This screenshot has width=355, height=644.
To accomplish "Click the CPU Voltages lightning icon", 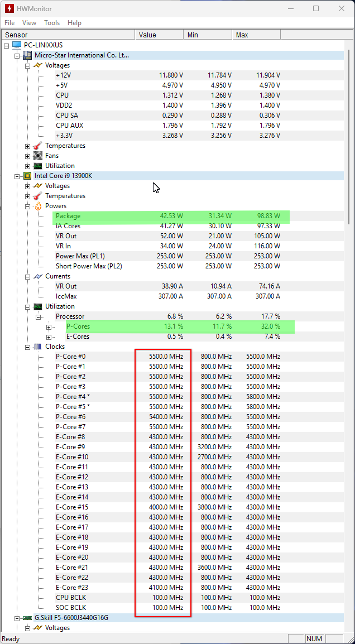I will pyautogui.click(x=38, y=186).
